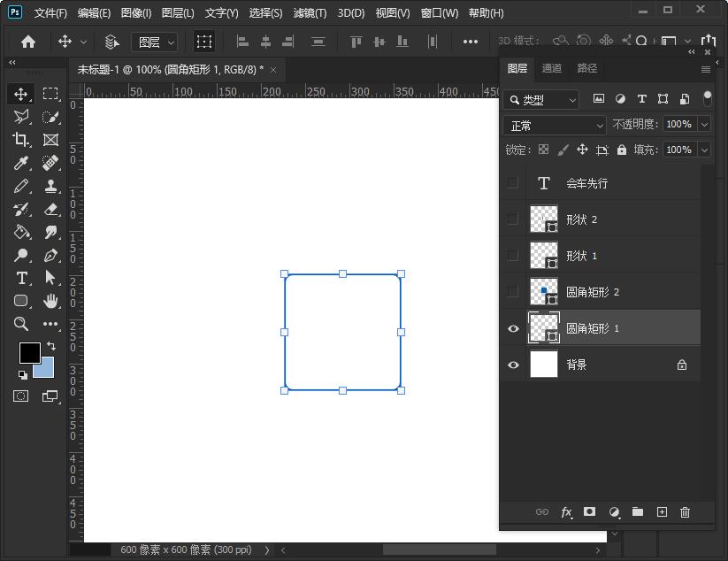
Task: Select the Zoom tool
Action: pyautogui.click(x=21, y=324)
